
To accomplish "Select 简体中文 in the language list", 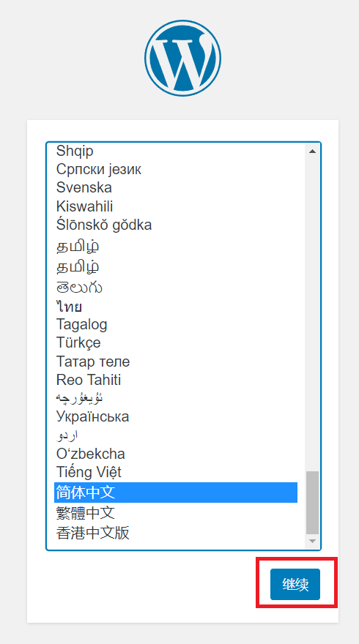I will point(176,493).
